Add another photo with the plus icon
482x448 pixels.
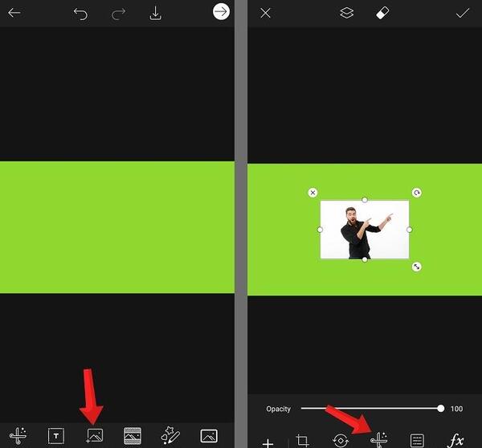pos(268,442)
